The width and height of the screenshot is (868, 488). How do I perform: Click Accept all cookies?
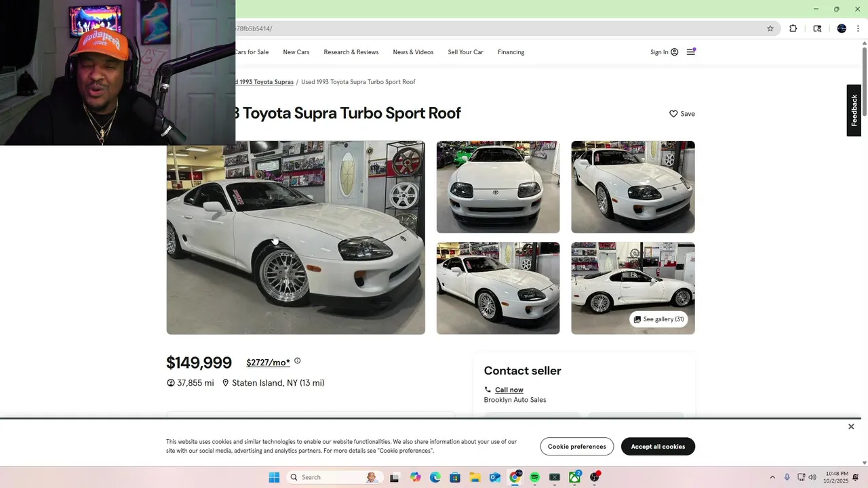pos(658,447)
